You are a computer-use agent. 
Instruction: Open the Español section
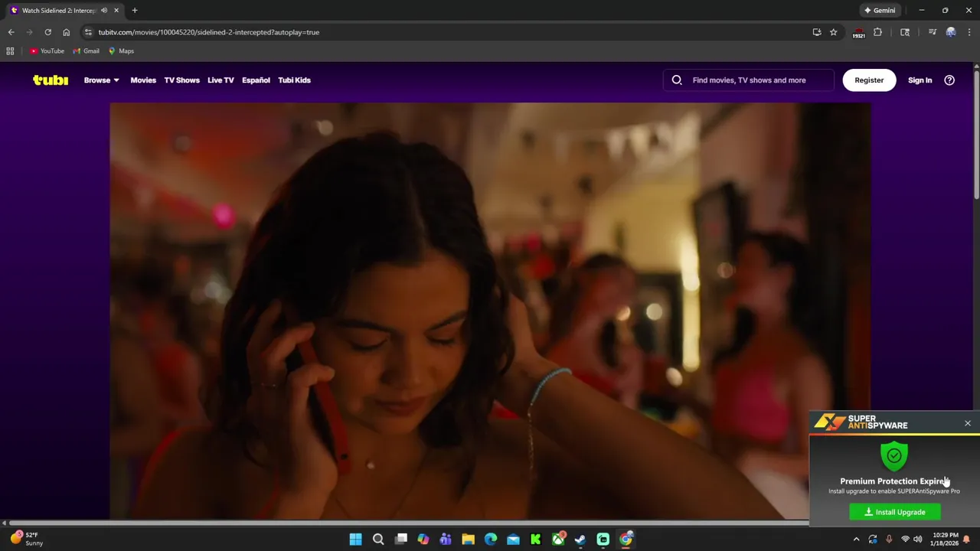click(x=256, y=80)
